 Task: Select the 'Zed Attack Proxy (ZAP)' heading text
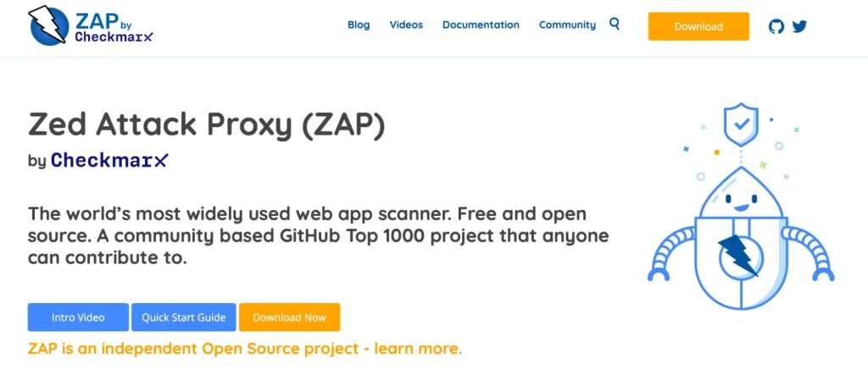pyautogui.click(x=206, y=124)
